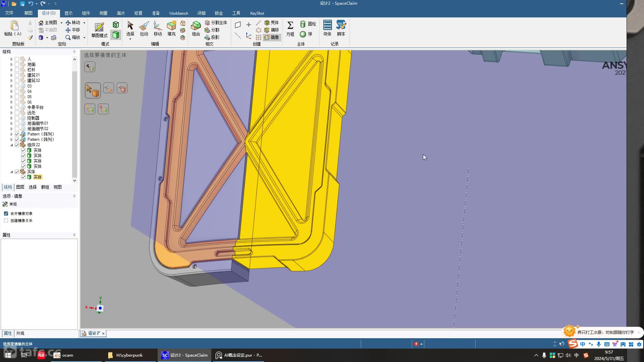Select the Move (移动) tool

point(158,28)
